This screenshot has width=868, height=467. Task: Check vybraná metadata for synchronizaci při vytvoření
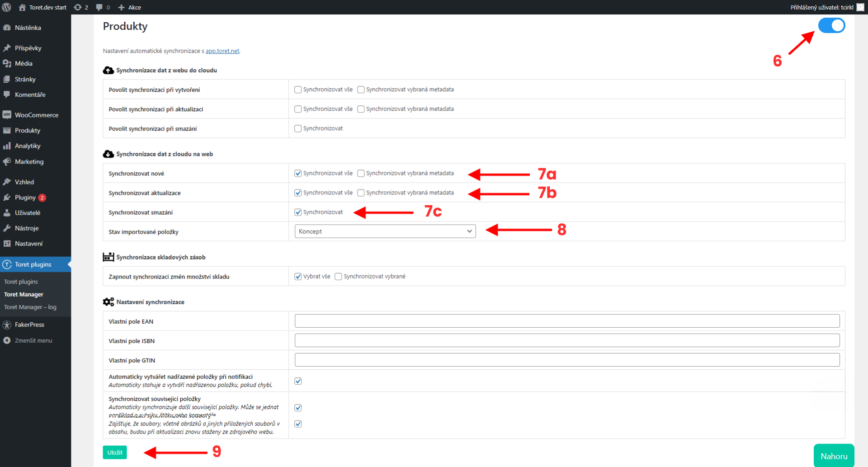coord(361,90)
